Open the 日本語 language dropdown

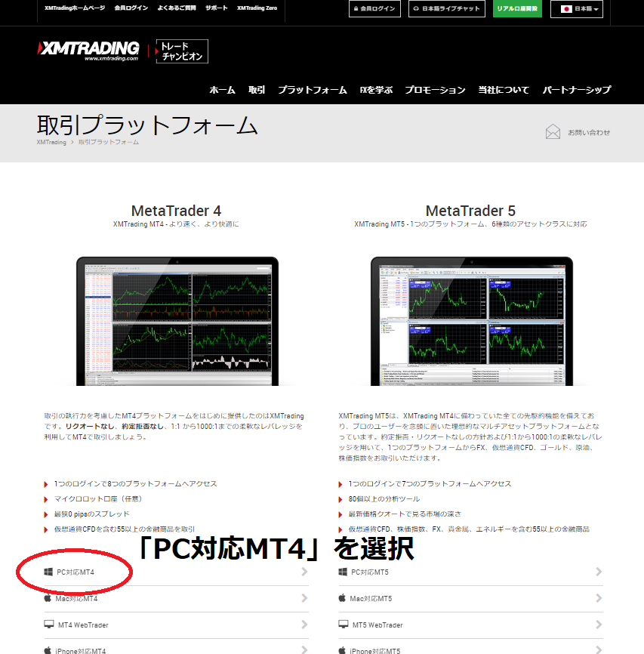coord(577,9)
